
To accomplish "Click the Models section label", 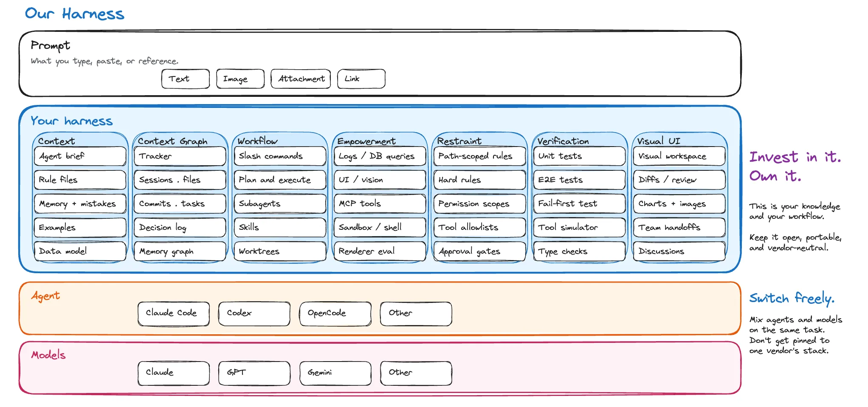I will [x=48, y=355].
